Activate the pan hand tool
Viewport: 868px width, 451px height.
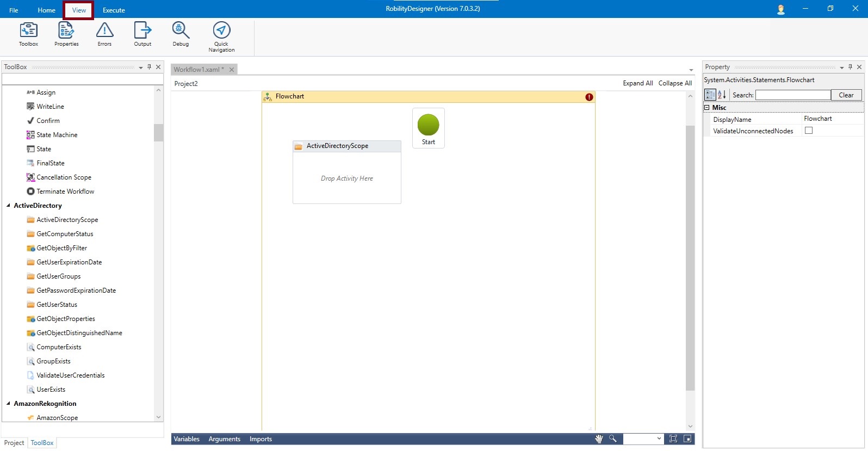tap(599, 439)
